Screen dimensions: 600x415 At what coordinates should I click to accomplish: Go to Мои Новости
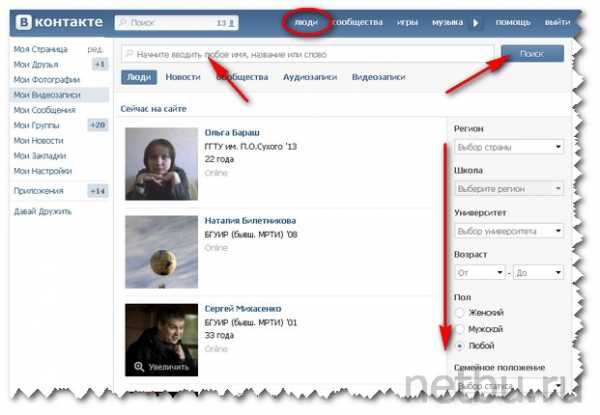38,140
